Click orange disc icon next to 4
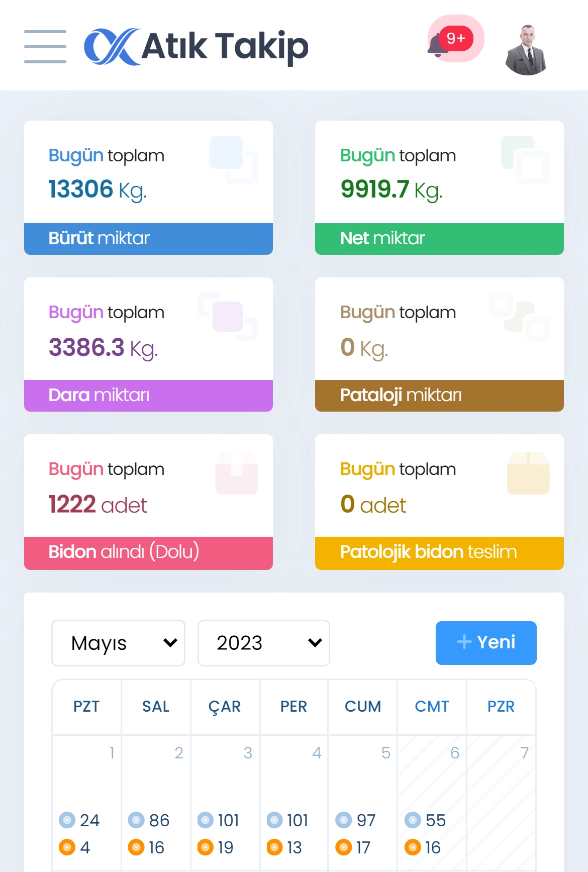This screenshot has height=872, width=588. click(67, 847)
